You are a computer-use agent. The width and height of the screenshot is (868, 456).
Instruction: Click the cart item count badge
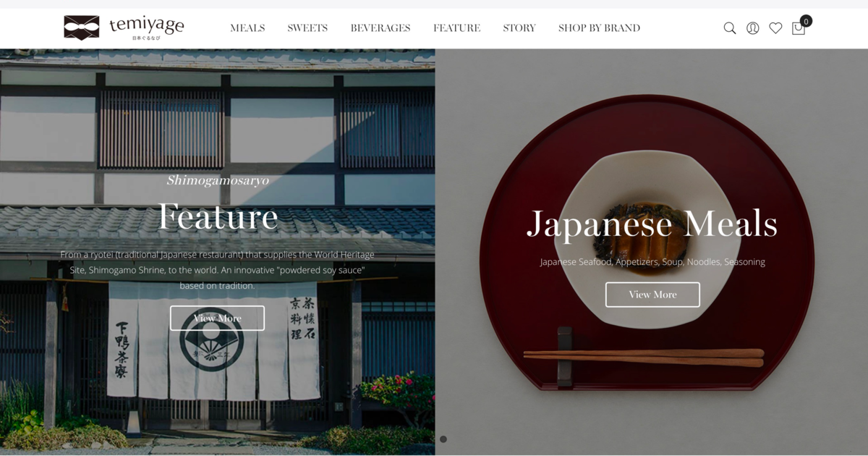point(806,21)
